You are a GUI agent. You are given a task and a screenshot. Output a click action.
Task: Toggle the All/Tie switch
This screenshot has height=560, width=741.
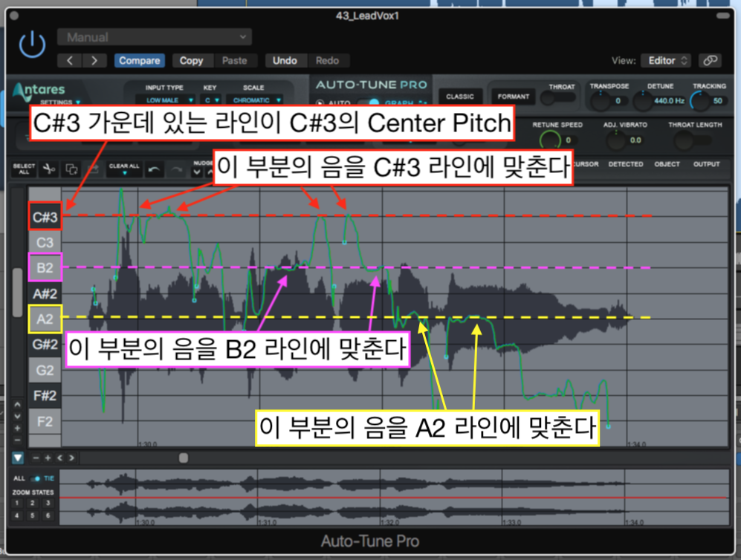(36, 479)
